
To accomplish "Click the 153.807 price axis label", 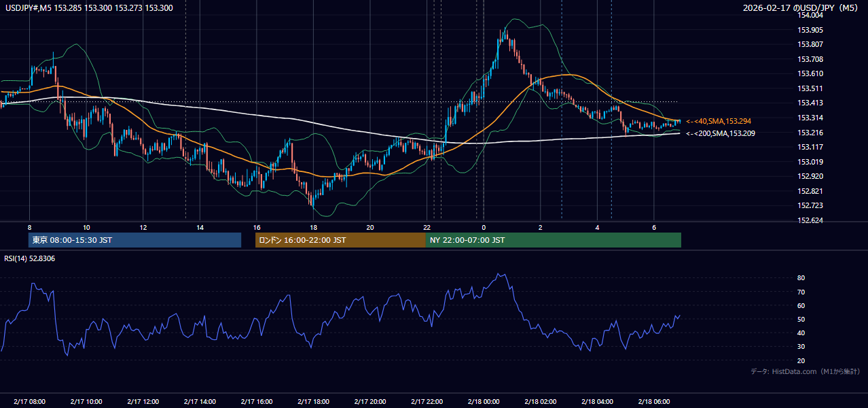I will tap(810, 44).
